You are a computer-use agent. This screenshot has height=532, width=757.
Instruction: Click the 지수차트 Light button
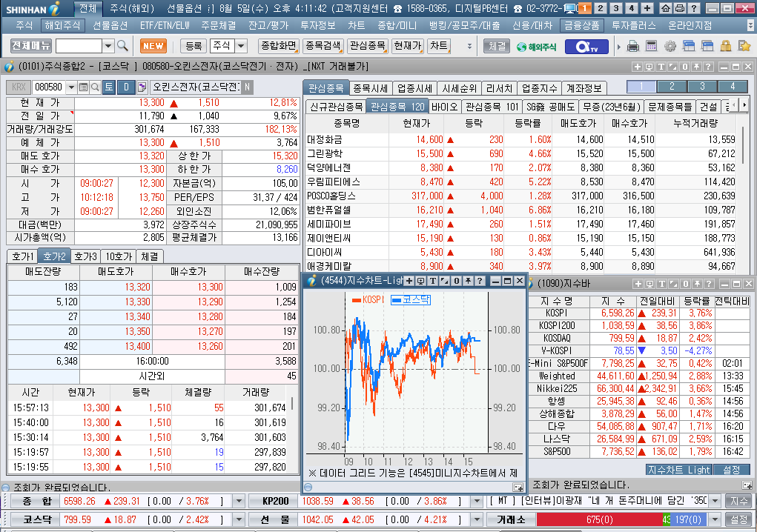point(678,470)
